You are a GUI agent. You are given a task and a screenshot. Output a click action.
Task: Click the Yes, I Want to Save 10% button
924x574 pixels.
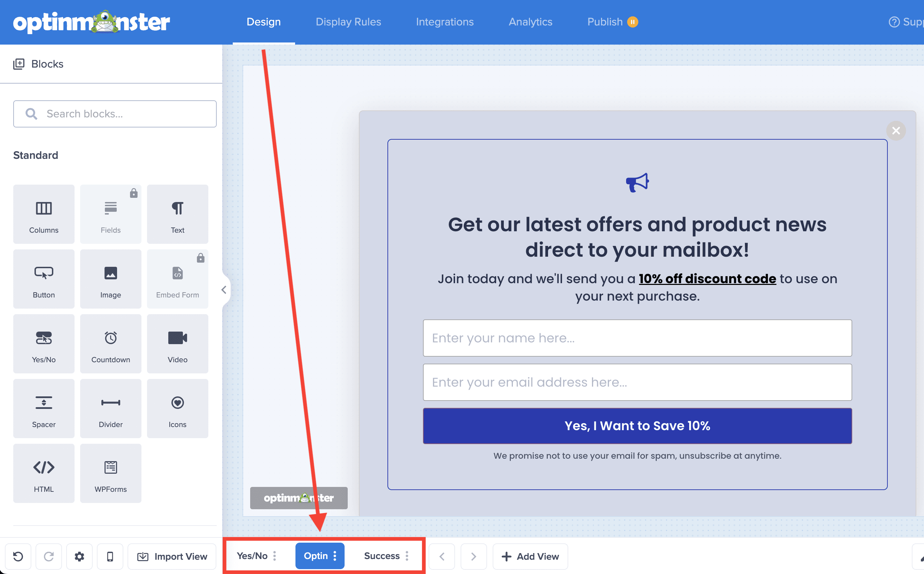click(x=637, y=426)
